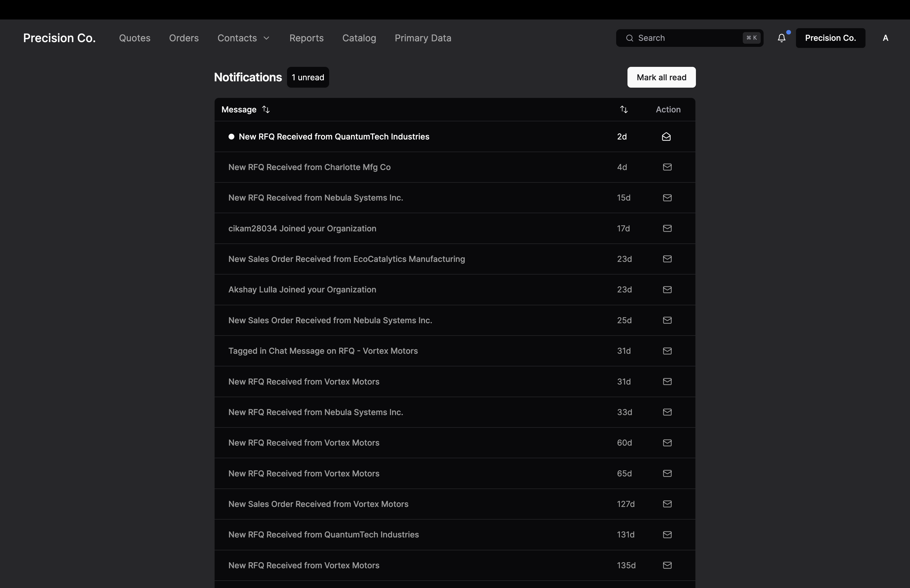Image resolution: width=910 pixels, height=588 pixels.
Task: Open the notifications bell icon
Action: (x=781, y=38)
